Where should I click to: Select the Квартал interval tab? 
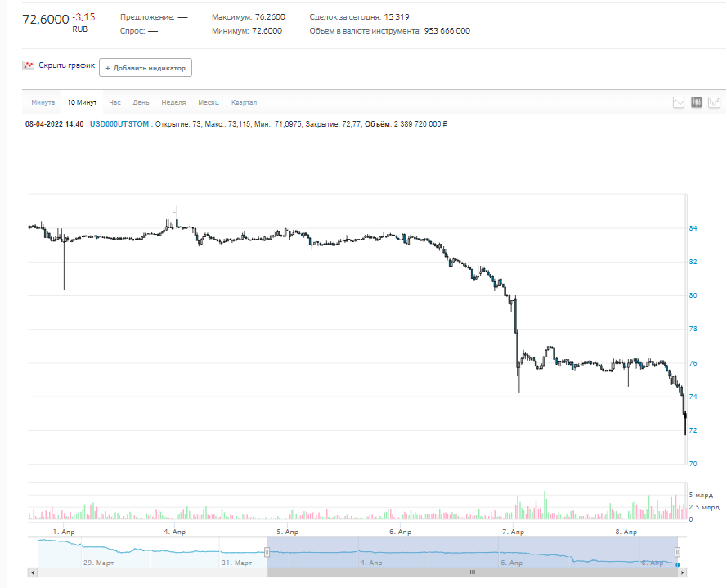[244, 102]
